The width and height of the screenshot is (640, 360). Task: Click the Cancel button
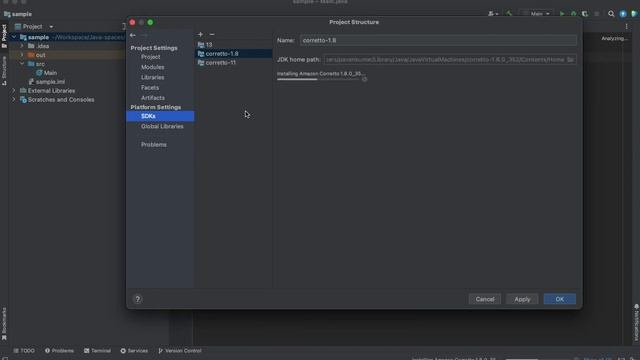[x=484, y=299]
